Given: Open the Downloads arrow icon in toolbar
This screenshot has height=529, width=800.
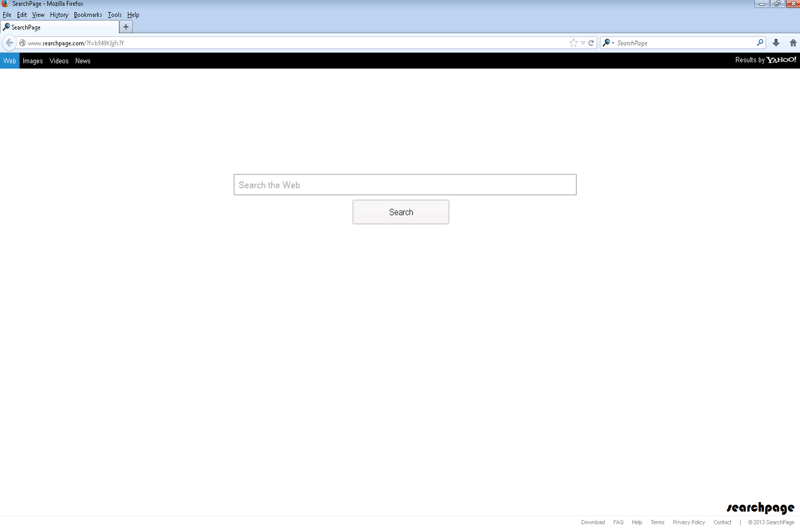Looking at the screenshot, I should click(776, 43).
